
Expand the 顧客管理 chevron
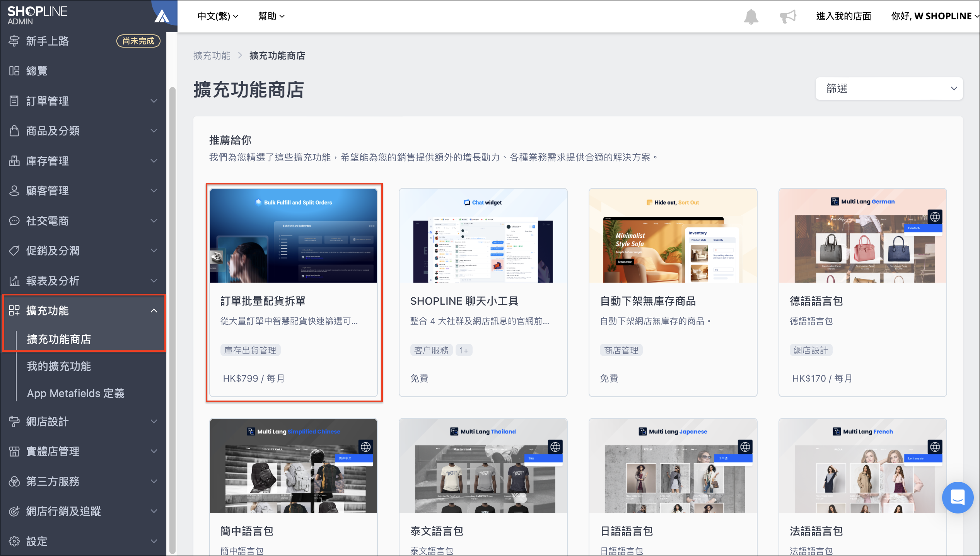[154, 191]
